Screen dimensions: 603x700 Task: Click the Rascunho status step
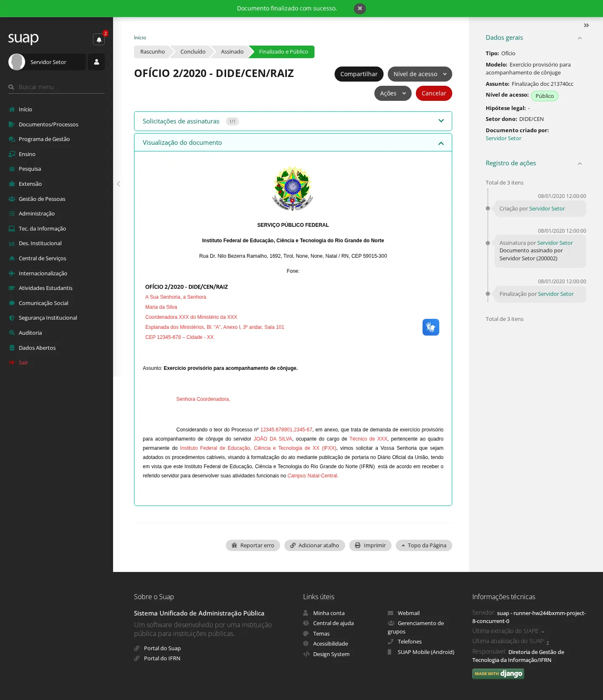click(x=152, y=52)
